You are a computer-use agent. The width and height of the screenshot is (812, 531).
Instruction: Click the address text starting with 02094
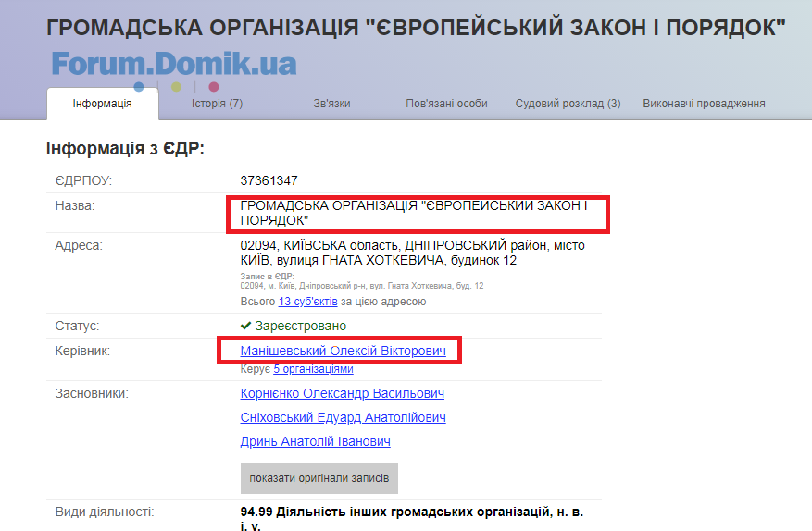click(412, 253)
